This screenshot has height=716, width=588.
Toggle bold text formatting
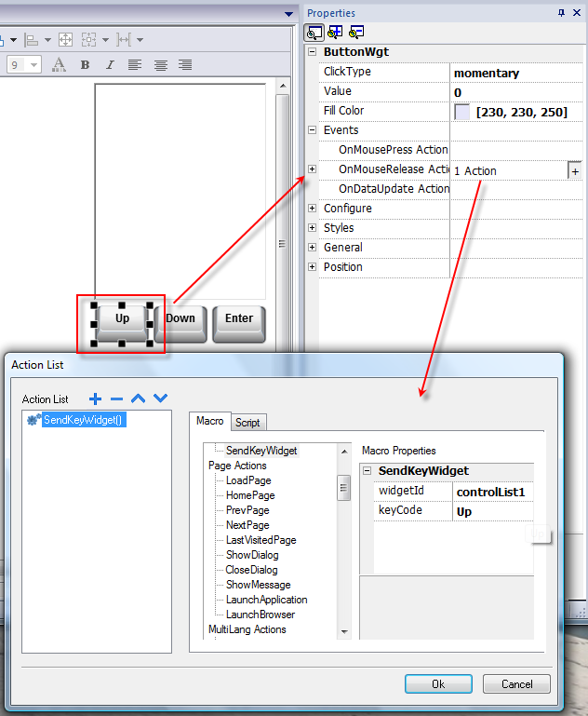pyautogui.click(x=85, y=64)
